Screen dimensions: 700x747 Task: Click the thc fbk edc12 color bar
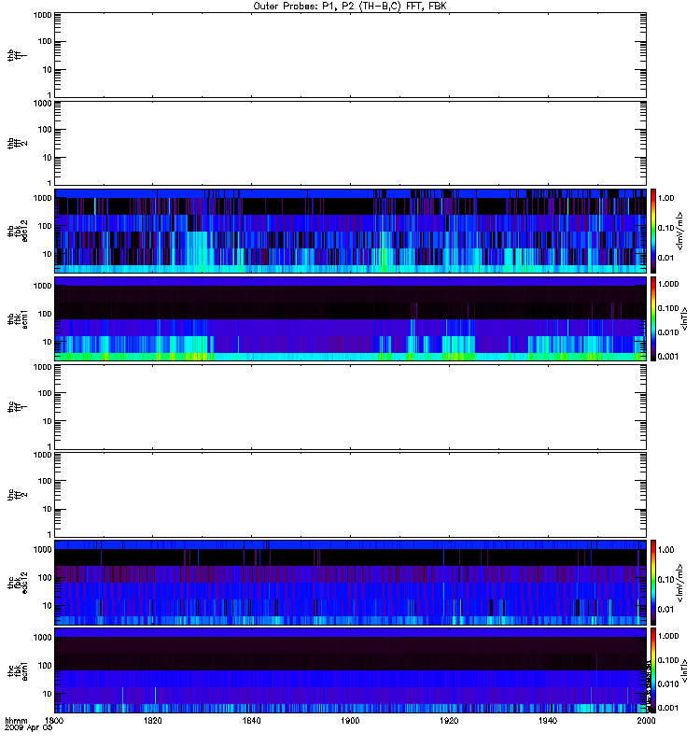(652, 582)
